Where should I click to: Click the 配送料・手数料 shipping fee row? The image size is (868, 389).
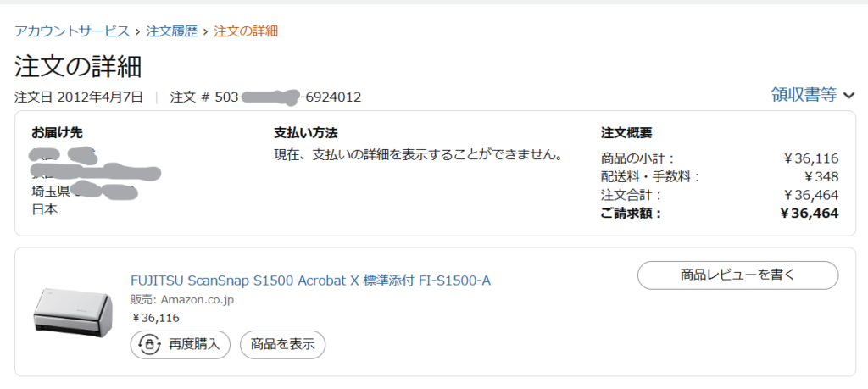(719, 176)
